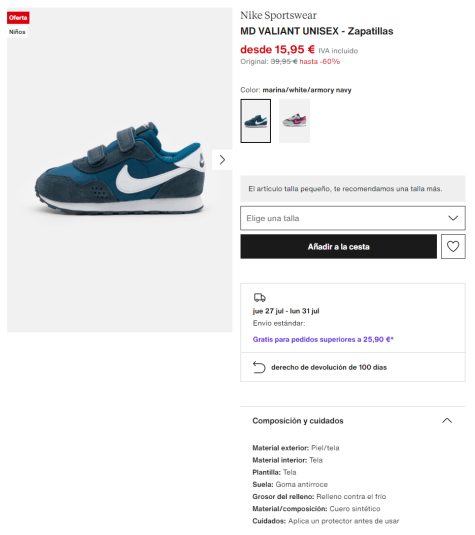Click Añadir a la cesta button

click(339, 246)
